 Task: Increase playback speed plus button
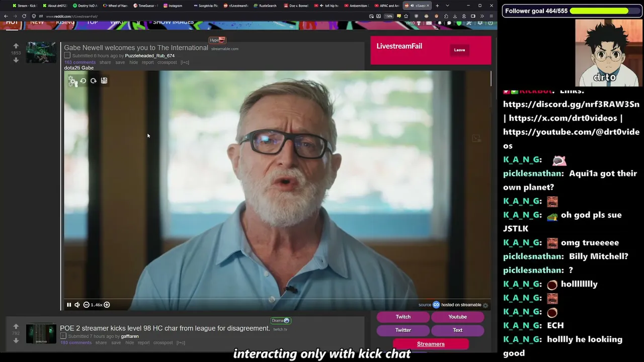coord(107,305)
